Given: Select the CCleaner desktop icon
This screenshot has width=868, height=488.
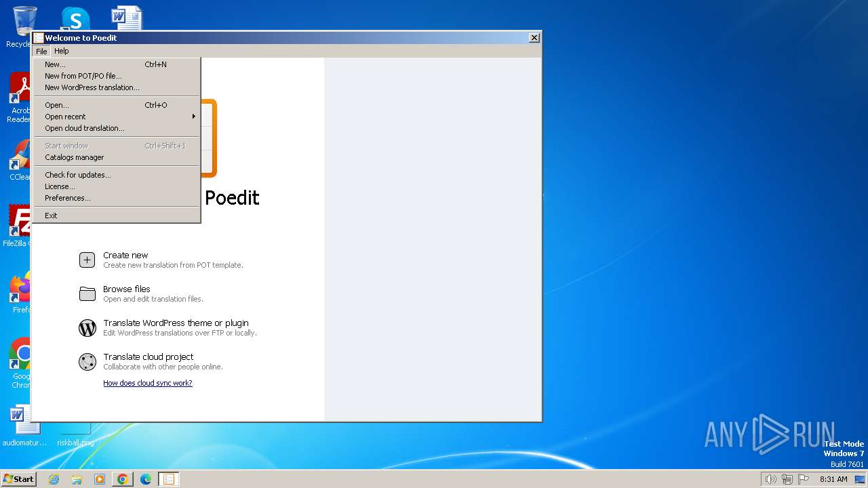Looking at the screenshot, I should coord(20,160).
